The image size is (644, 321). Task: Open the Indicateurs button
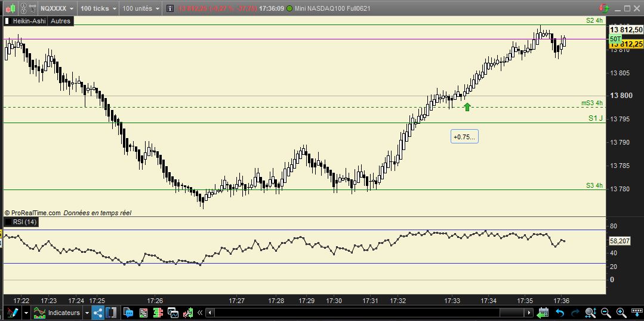pos(57,313)
